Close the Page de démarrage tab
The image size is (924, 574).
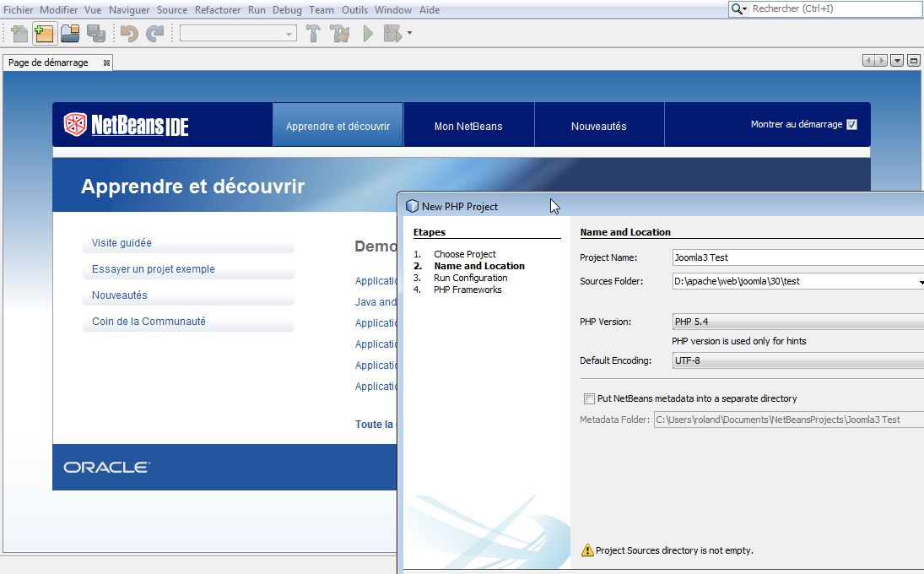tap(106, 62)
